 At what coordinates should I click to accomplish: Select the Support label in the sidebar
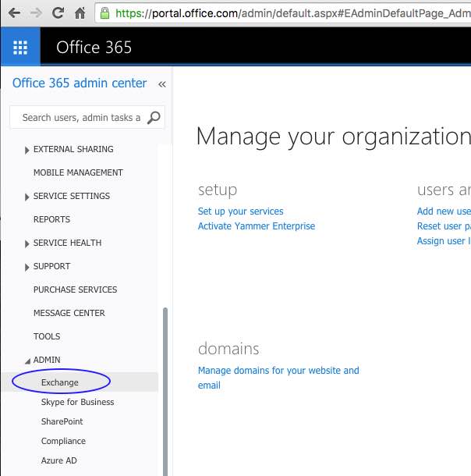point(52,266)
